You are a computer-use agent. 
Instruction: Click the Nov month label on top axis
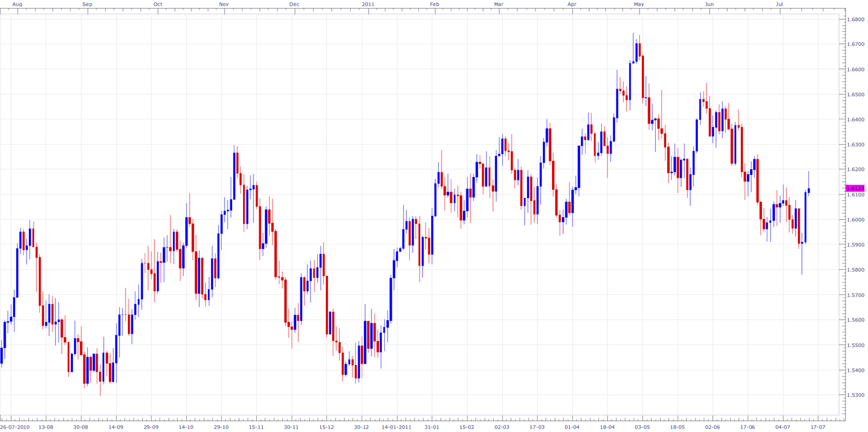click(x=224, y=4)
